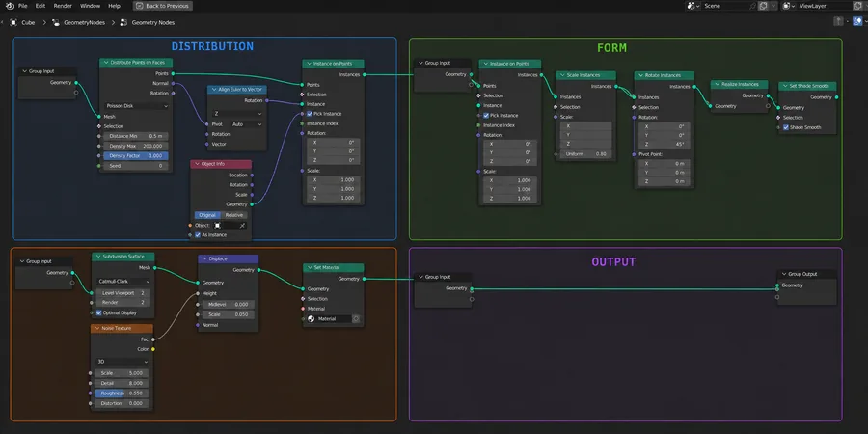Click the Geometry Nodes node-tree icon in breadcrumb

pos(123,23)
